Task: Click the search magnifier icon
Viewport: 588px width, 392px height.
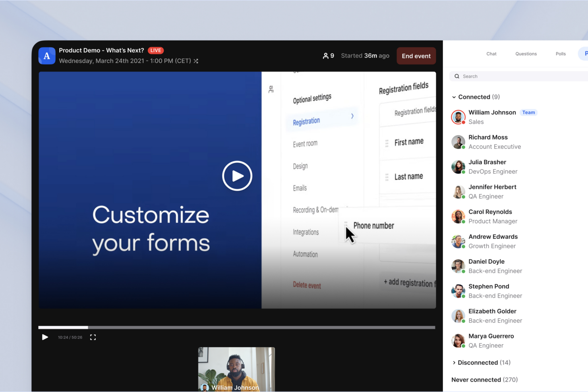Action: pyautogui.click(x=457, y=76)
